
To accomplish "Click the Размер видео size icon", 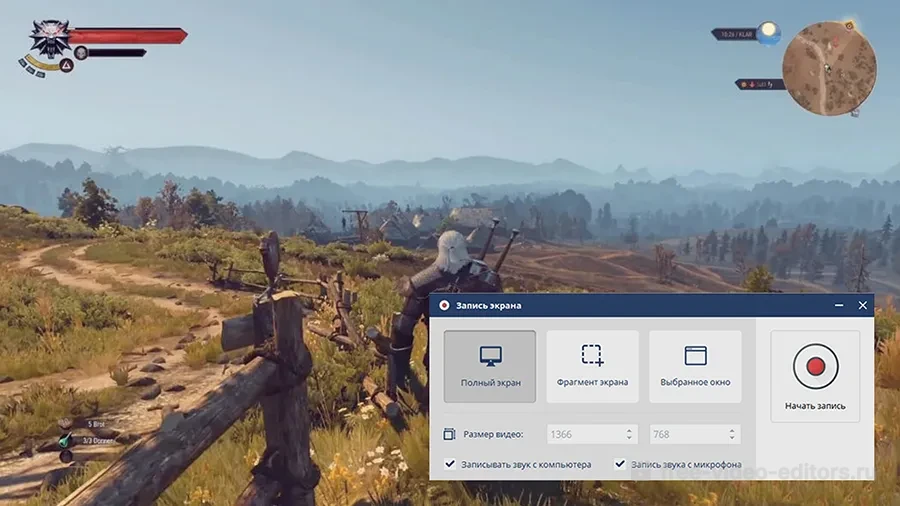I will (449, 434).
